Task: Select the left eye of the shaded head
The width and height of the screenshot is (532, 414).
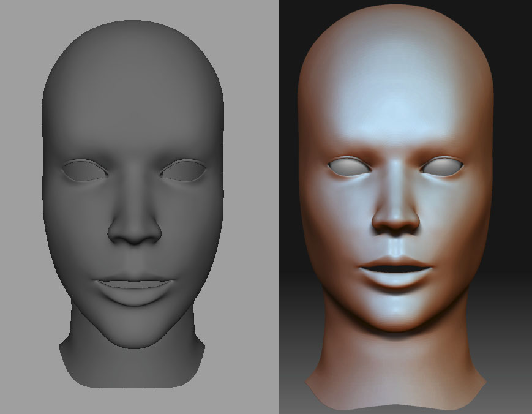Action: 349,167
